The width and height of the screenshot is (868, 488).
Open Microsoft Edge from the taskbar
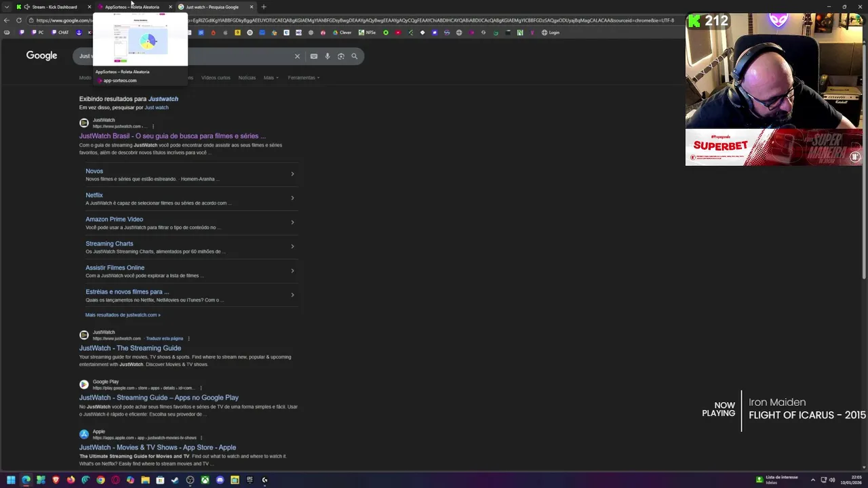click(26, 480)
